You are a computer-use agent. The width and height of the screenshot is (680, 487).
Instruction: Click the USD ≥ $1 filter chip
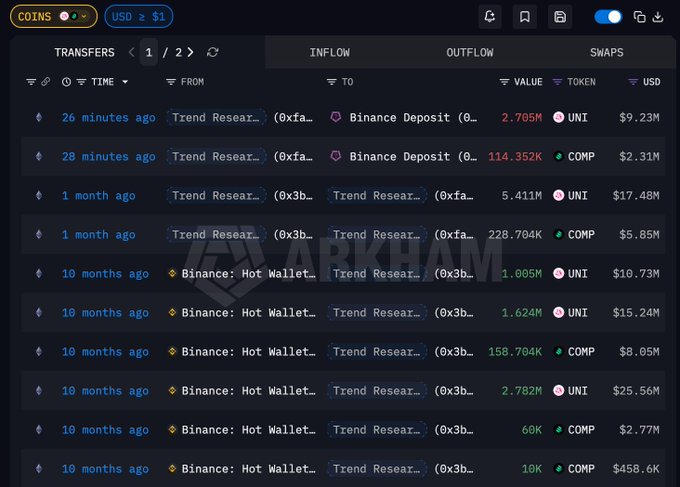[138, 16]
